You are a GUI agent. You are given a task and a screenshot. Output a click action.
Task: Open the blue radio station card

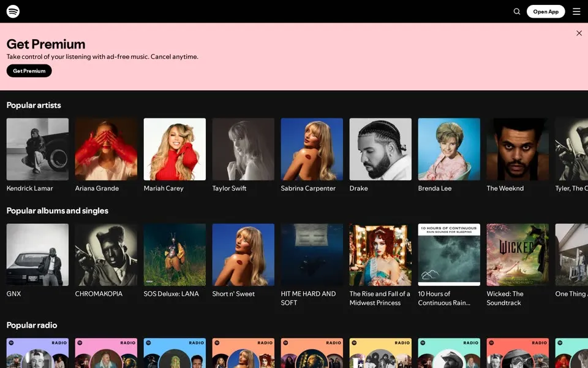(175, 353)
